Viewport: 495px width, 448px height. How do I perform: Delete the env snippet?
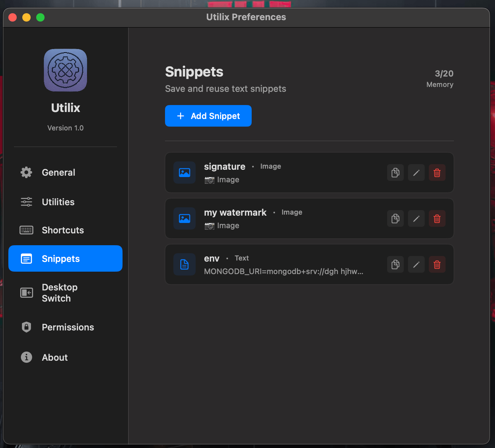coord(437,264)
